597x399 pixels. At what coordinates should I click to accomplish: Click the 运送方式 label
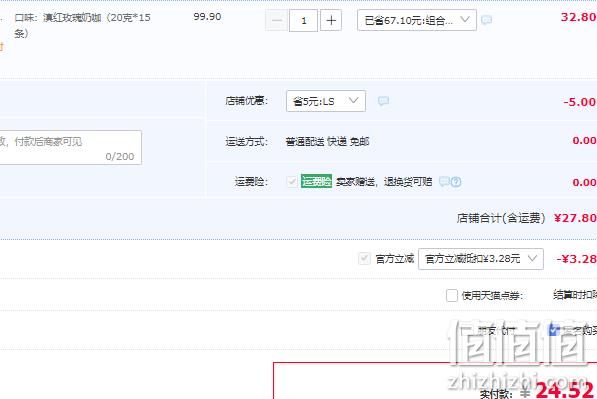[247, 142]
